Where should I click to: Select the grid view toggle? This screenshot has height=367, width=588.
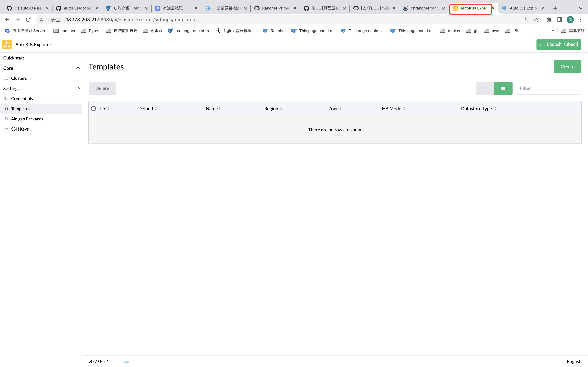(503, 88)
